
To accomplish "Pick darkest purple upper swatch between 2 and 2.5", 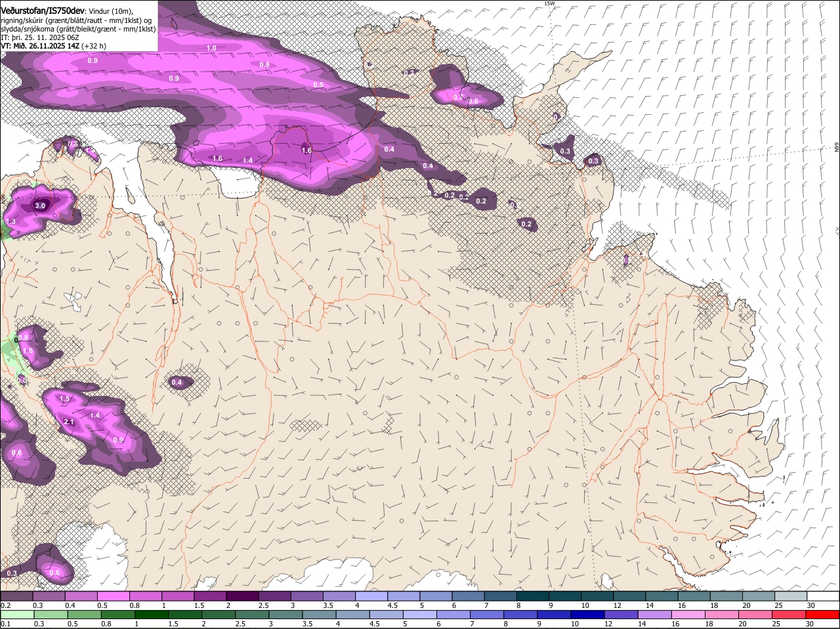I will [x=241, y=596].
